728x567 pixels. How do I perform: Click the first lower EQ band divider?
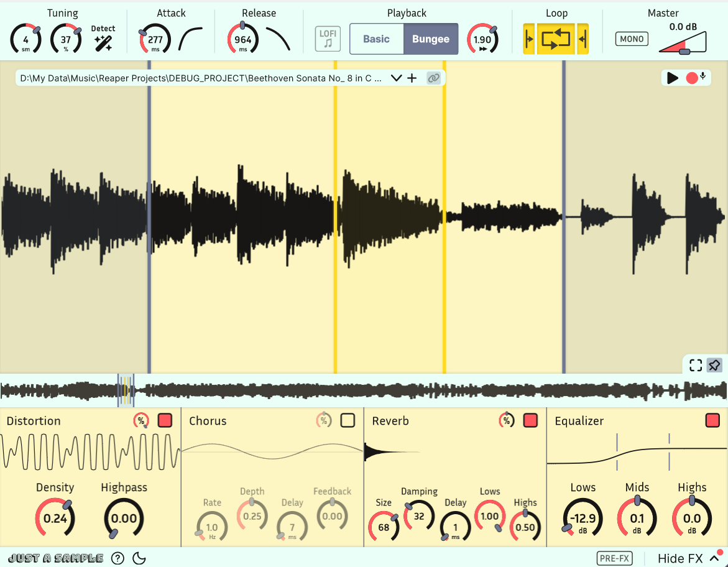point(617,453)
